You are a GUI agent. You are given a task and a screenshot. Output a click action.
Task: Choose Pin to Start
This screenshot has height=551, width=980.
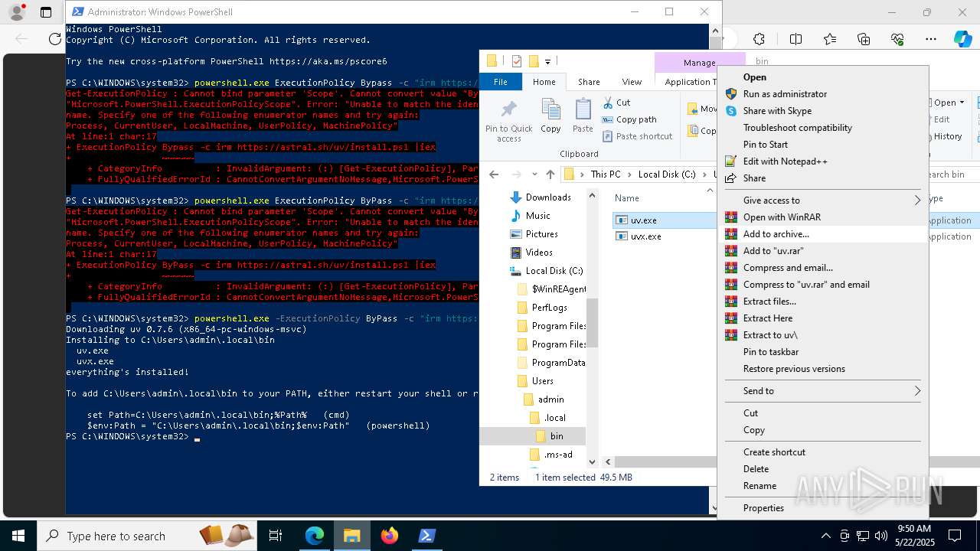coord(823,145)
